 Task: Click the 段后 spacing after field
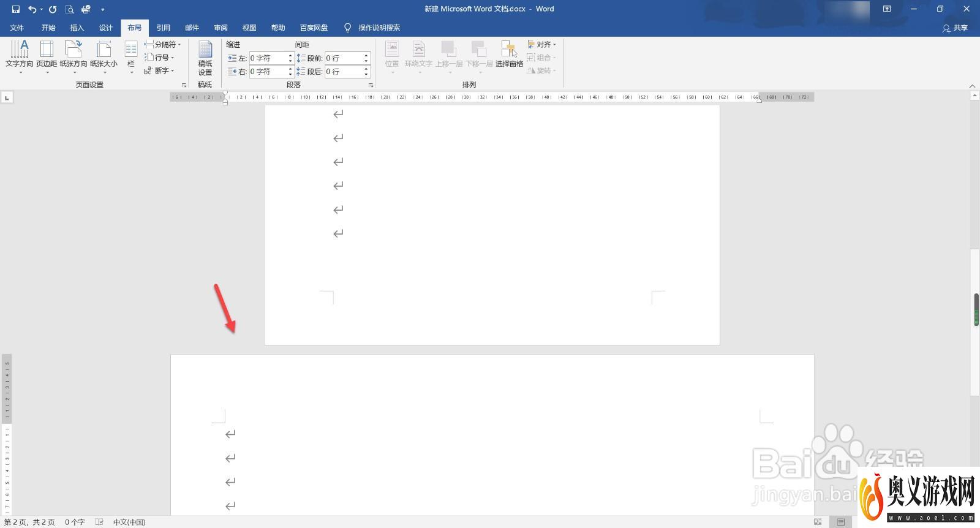(344, 72)
